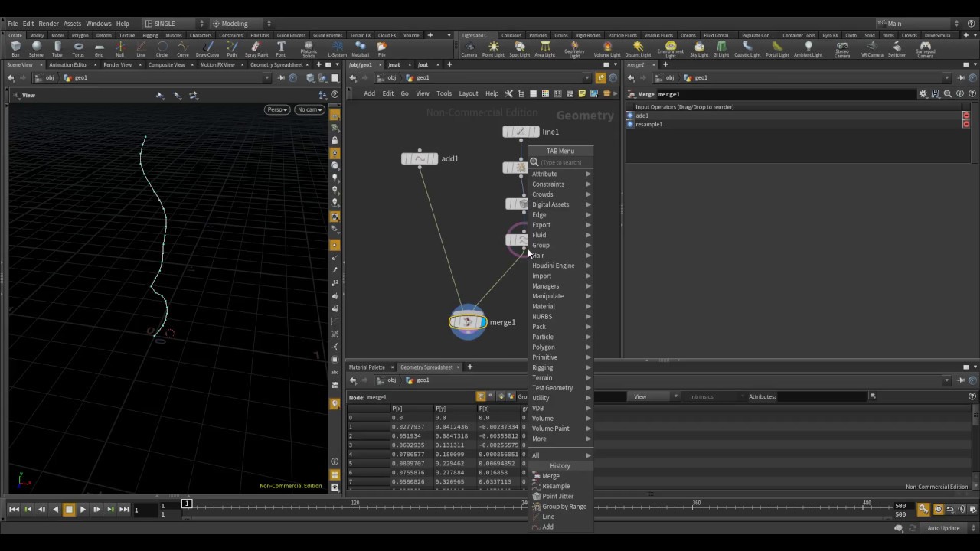Pick the Grid shelf tool

tap(99, 50)
